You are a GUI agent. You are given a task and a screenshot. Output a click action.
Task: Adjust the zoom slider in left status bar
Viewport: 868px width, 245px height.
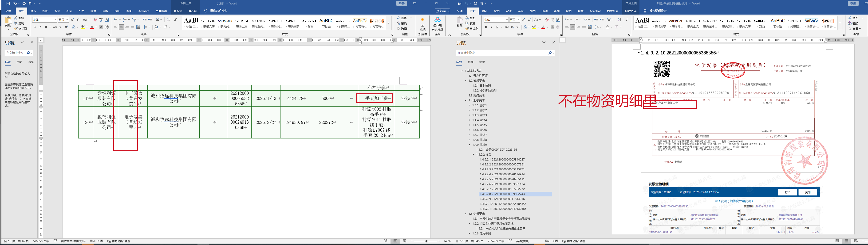426,241
